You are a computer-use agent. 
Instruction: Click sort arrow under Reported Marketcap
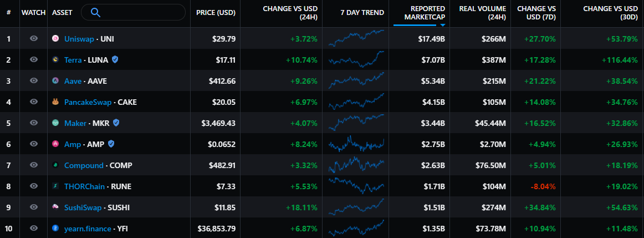(x=443, y=25)
